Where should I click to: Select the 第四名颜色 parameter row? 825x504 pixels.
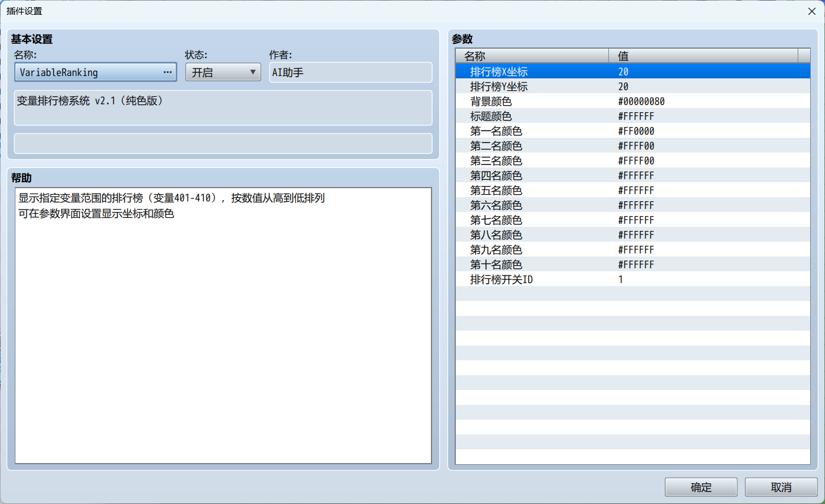click(633, 175)
